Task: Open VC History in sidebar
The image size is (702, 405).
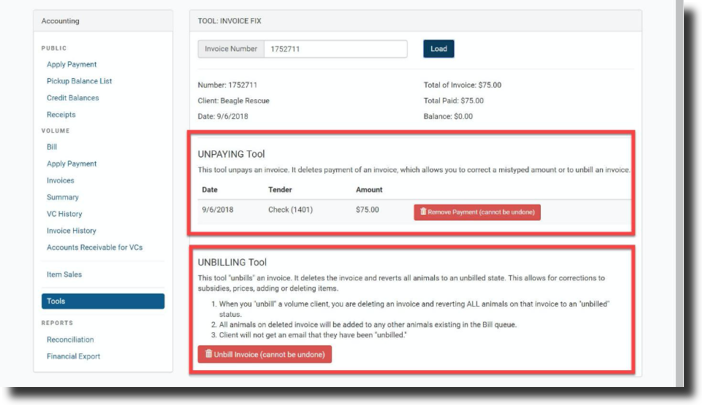Action: 65,214
